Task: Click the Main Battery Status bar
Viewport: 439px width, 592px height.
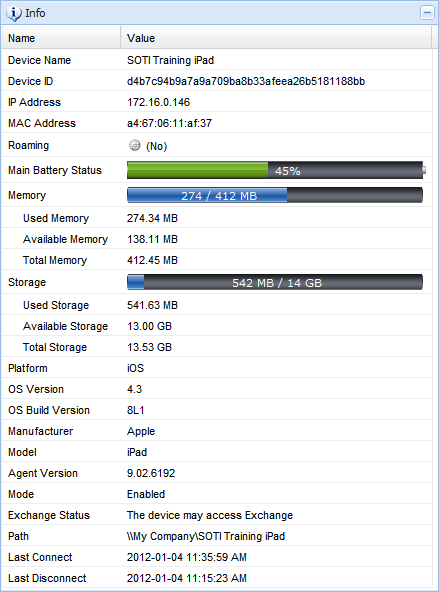Action: coord(276,170)
